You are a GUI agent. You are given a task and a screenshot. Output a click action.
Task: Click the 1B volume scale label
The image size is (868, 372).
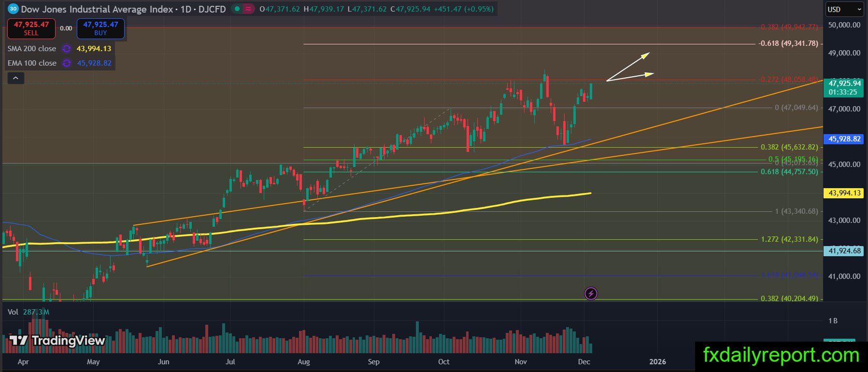point(833,321)
